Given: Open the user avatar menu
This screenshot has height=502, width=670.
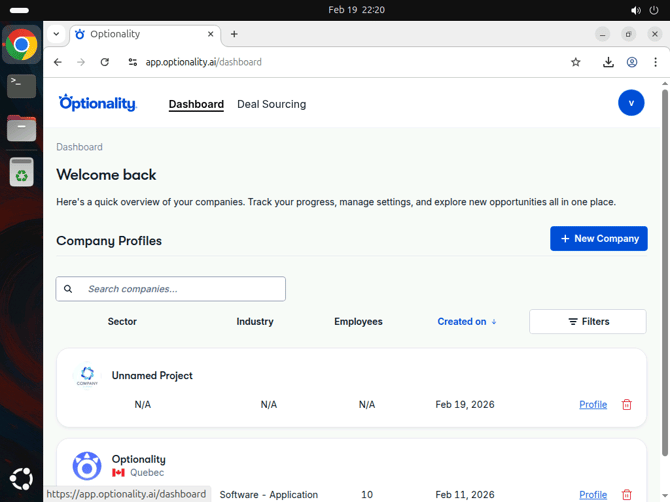Looking at the screenshot, I should pyautogui.click(x=631, y=103).
